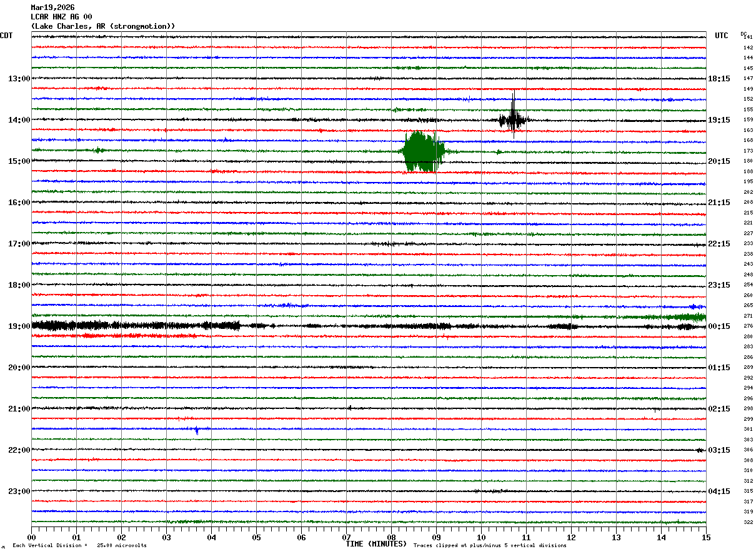Click the CDT timezone label

click(6, 36)
